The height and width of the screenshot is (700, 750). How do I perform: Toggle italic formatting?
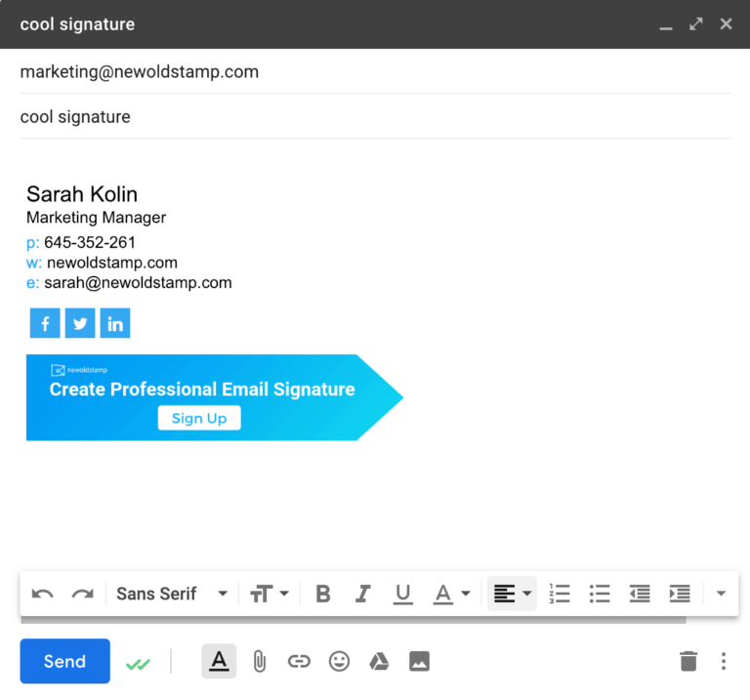tap(363, 594)
